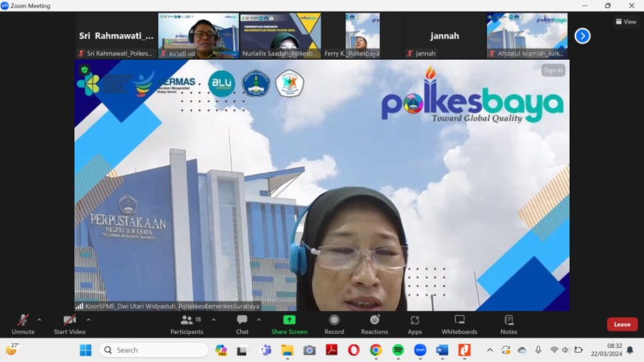Viewport: 644px width, 362px height.
Task: Open Microsoft Word from taskbar
Action: click(442, 350)
